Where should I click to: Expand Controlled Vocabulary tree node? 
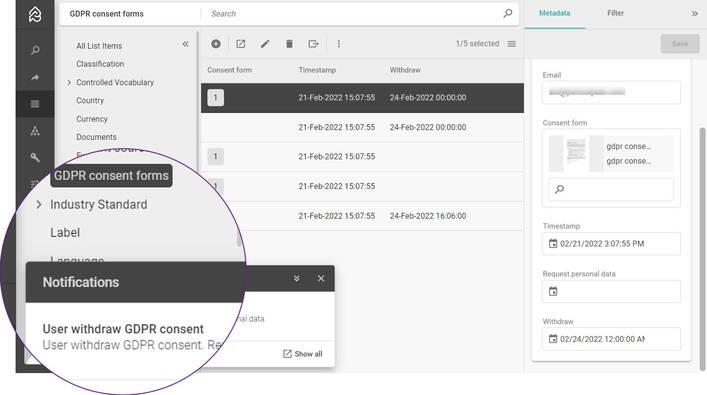(x=69, y=83)
